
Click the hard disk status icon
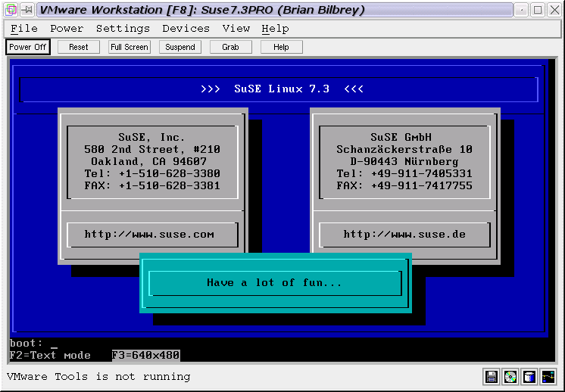(x=529, y=377)
